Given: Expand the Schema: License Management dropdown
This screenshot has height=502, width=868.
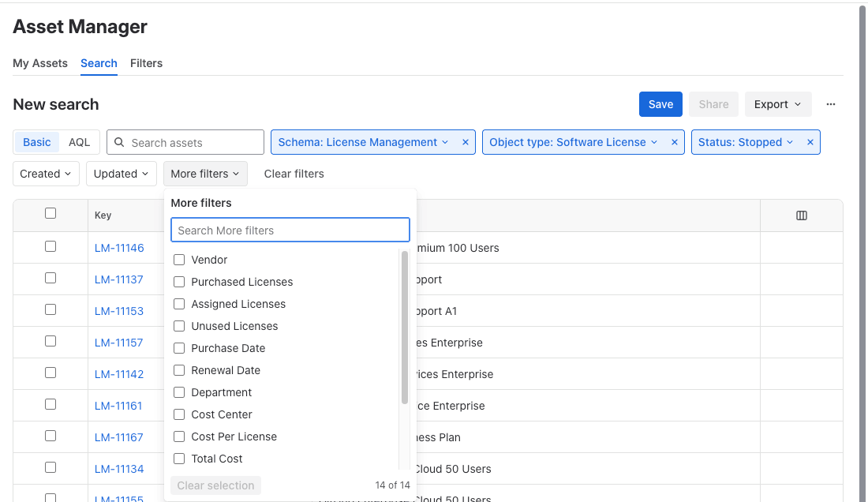Looking at the screenshot, I should [363, 142].
